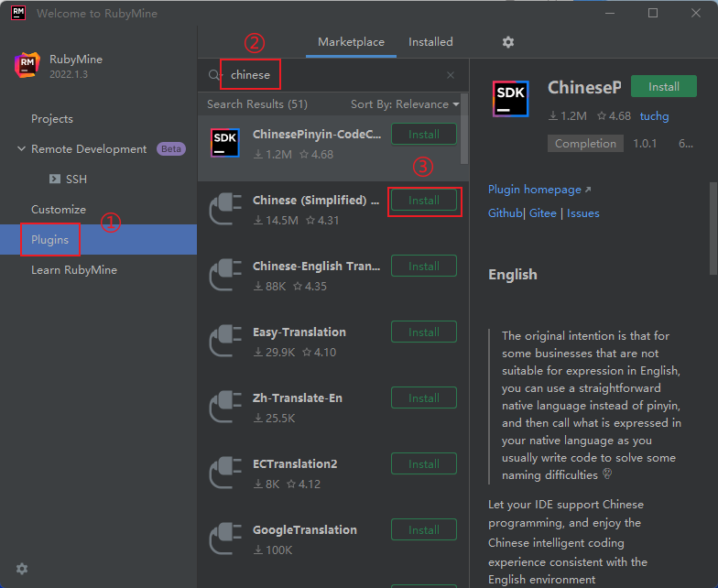Screen dimensions: 718x588
Task: Install ChinesePinyin-CodeC plugin from results list
Action: click(424, 134)
